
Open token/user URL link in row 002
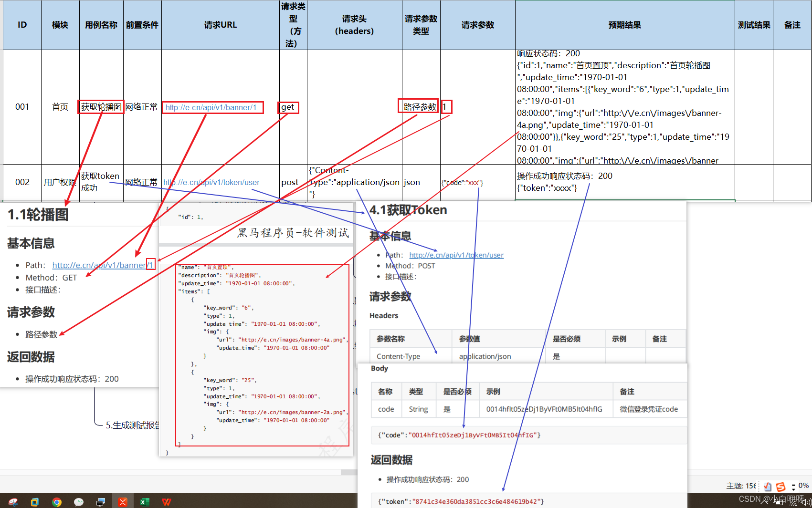pyautogui.click(x=211, y=182)
